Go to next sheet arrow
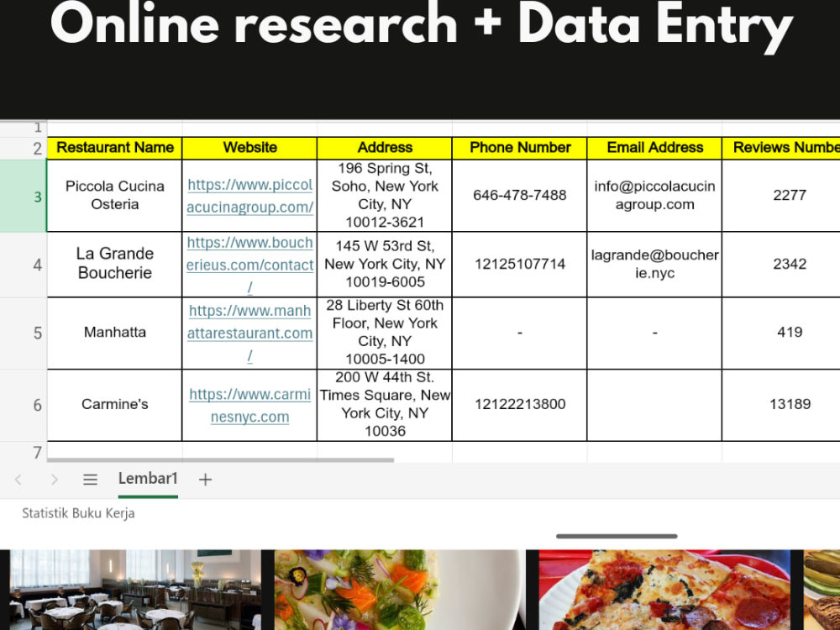This screenshot has width=840, height=630. (54, 480)
